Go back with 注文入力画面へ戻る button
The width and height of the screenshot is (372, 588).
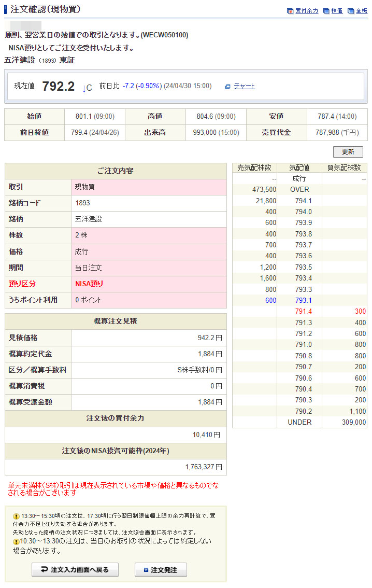coord(75,570)
